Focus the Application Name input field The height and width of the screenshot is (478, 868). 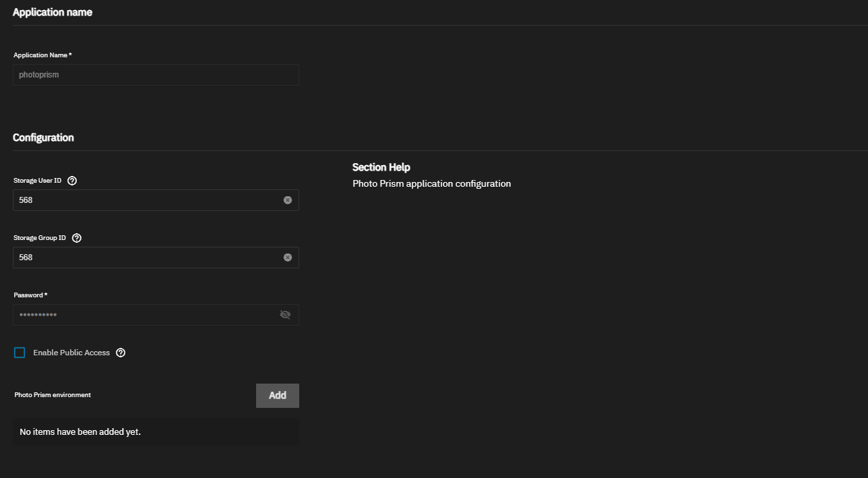tap(156, 75)
